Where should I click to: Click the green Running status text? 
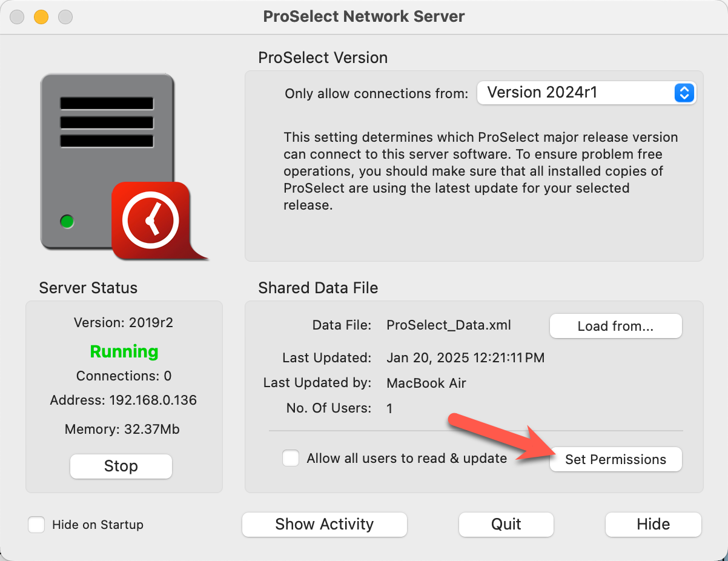(124, 351)
